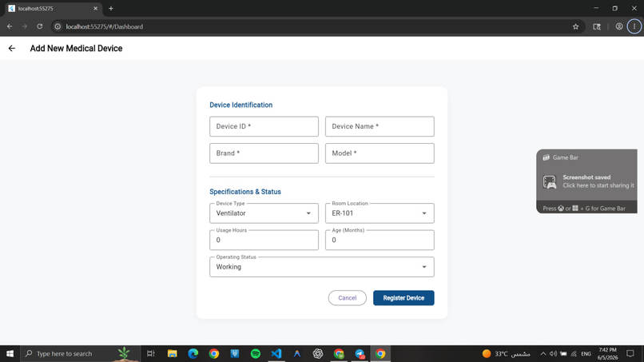Viewport: 644px width, 362px height.
Task: Open the Action Center notifications icon
Action: pos(630,353)
